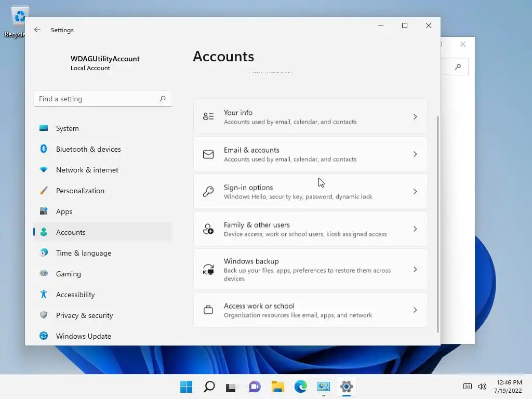This screenshot has width=532, height=399.
Task: Click the Privacy & security shield icon
Action: click(44, 315)
